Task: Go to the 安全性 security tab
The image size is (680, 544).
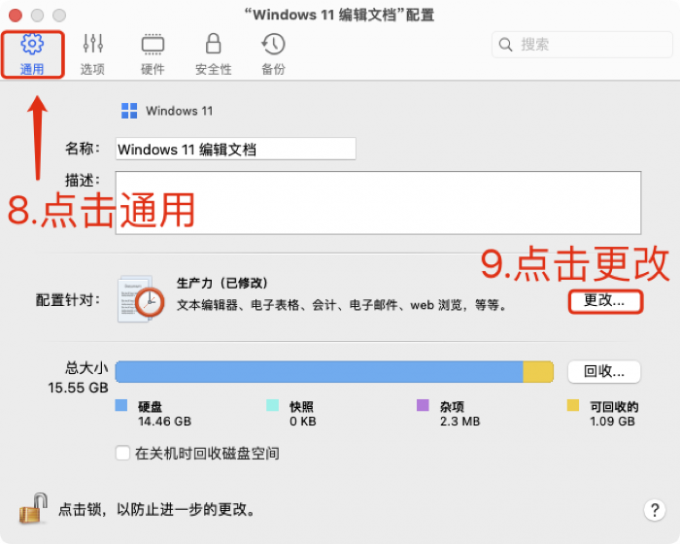Action: click(x=213, y=55)
